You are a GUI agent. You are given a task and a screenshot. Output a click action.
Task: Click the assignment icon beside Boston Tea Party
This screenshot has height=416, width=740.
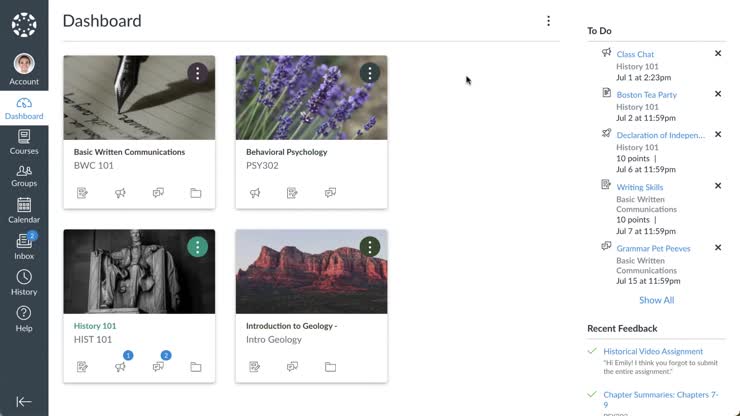[x=606, y=93]
